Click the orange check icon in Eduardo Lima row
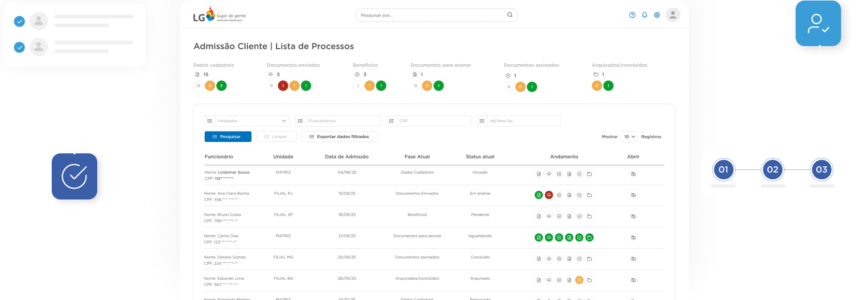Image resolution: width=868 pixels, height=300 pixels. pos(579,280)
